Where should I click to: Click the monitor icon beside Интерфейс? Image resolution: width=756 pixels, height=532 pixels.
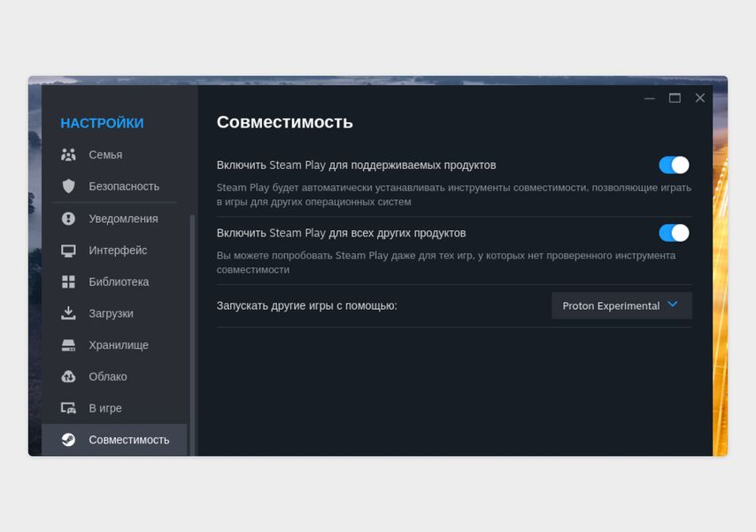pyautogui.click(x=68, y=251)
